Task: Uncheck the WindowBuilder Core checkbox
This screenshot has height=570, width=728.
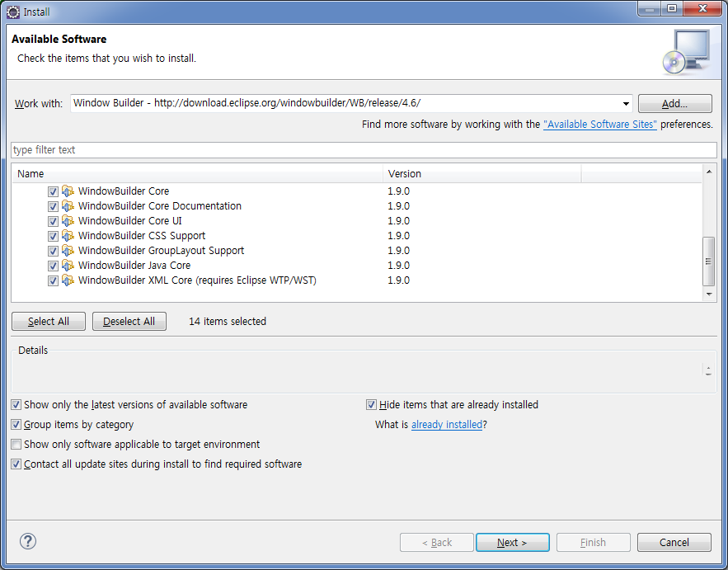Action: 53,191
